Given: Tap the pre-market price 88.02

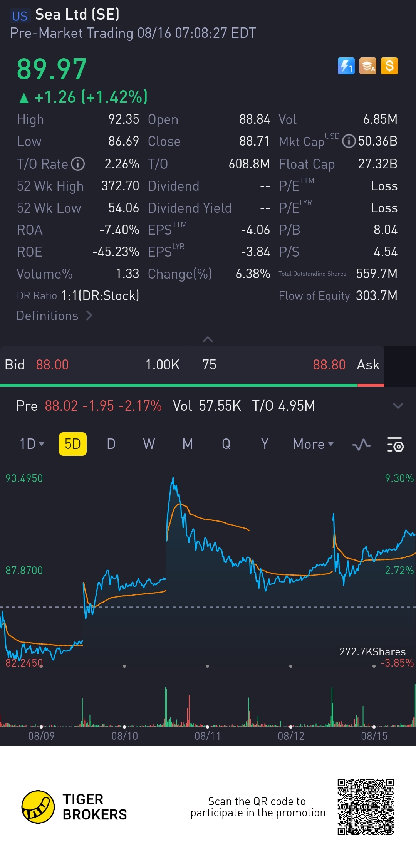Looking at the screenshot, I should pyautogui.click(x=61, y=406).
